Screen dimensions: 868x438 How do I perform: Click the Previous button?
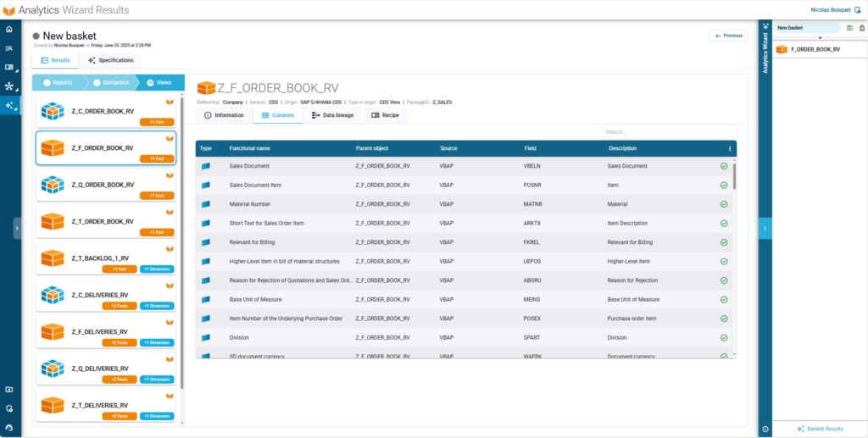pos(729,36)
